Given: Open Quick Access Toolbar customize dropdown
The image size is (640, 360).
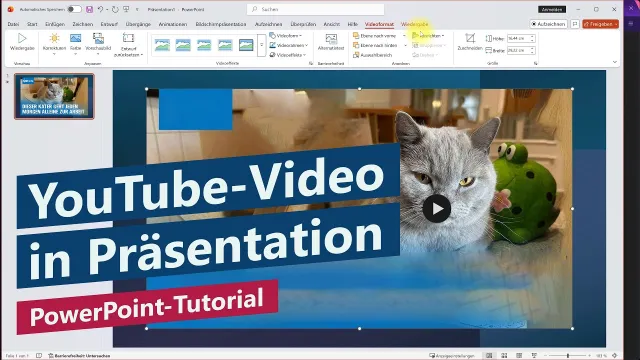Looking at the screenshot, I should pos(137,9).
